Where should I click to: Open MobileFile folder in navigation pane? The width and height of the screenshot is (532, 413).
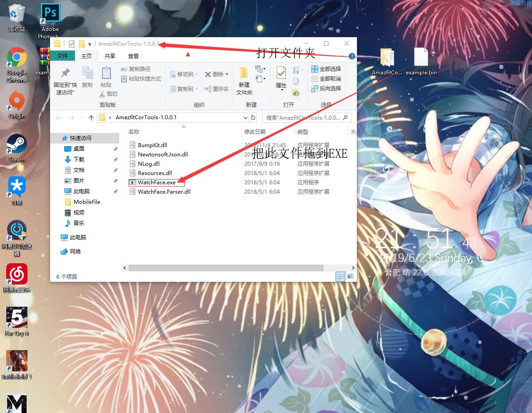coord(82,202)
